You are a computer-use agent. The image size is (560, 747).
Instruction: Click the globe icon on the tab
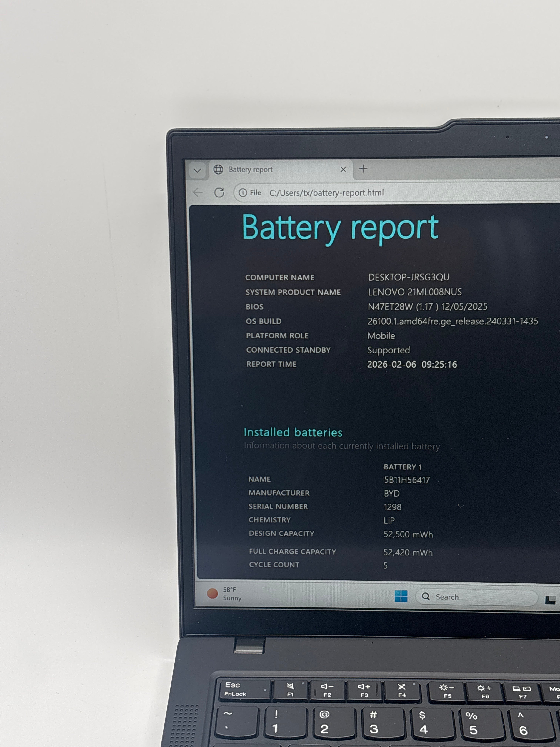pos(218,170)
